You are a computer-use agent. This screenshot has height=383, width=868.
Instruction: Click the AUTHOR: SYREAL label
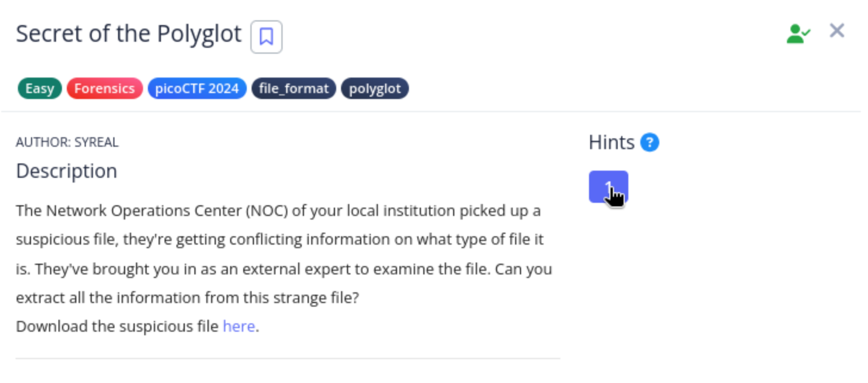pyautogui.click(x=67, y=142)
